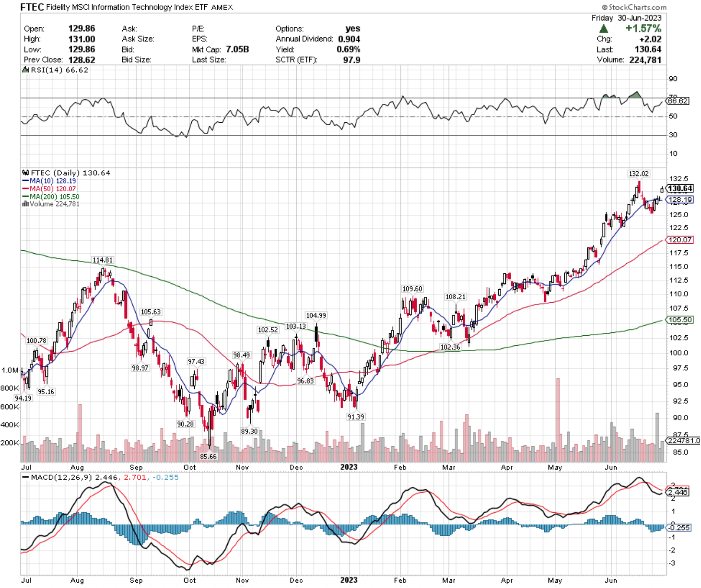Click the Friday 30-Jun-2023 date label
The image size is (701, 588).
point(626,18)
